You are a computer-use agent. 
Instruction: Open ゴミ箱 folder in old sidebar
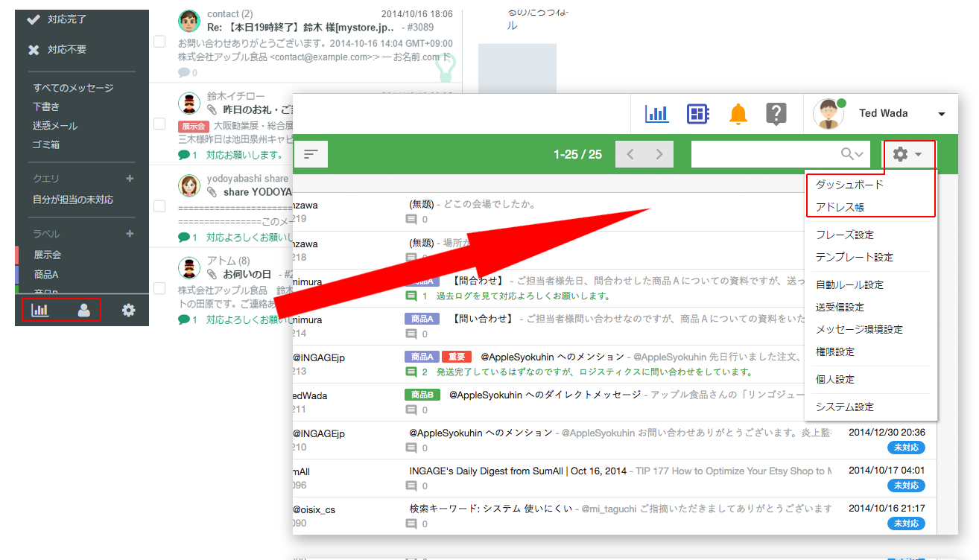[46, 144]
